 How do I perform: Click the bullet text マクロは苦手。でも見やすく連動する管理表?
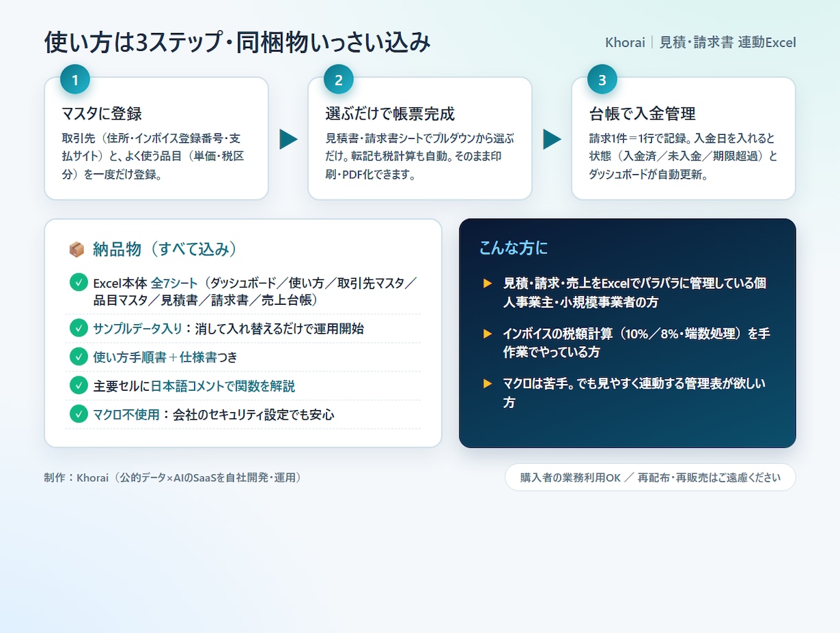tap(634, 393)
